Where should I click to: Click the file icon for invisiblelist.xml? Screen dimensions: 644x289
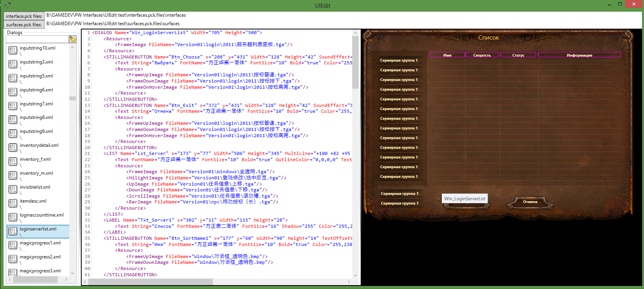(13, 189)
